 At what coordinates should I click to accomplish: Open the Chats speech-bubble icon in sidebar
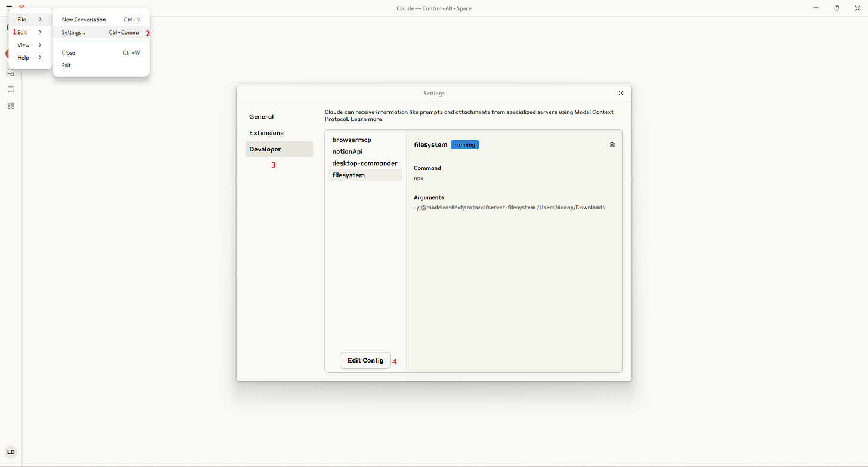(11, 72)
